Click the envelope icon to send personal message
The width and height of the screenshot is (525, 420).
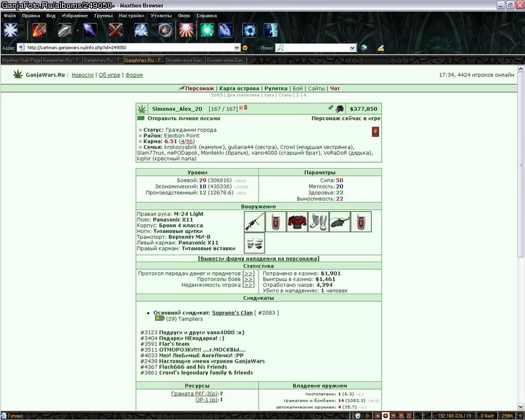tap(141, 118)
